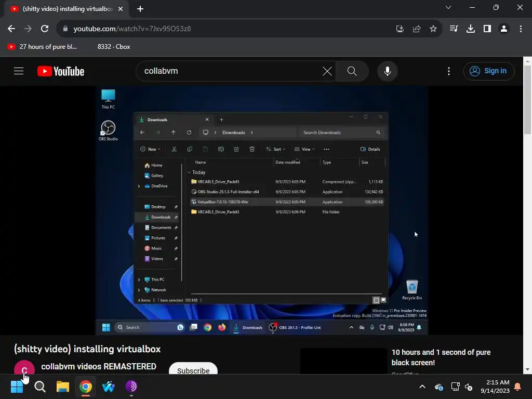This screenshot has height=399, width=532.
Task: Click the video title 'installing virtualbox'
Action: coord(87,349)
